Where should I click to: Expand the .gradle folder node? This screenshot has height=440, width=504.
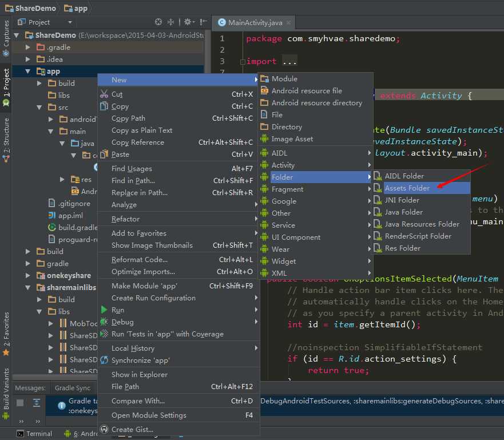tap(28, 47)
